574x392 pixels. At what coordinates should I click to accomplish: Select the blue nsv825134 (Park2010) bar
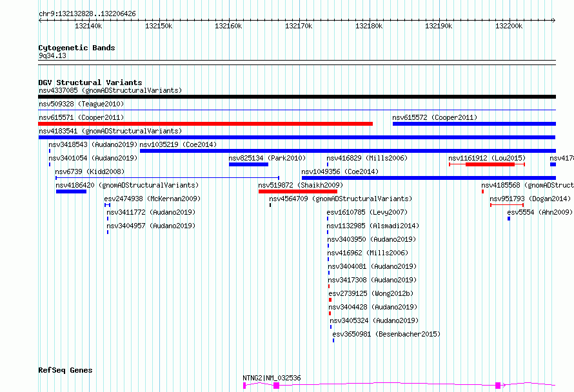[248, 164]
